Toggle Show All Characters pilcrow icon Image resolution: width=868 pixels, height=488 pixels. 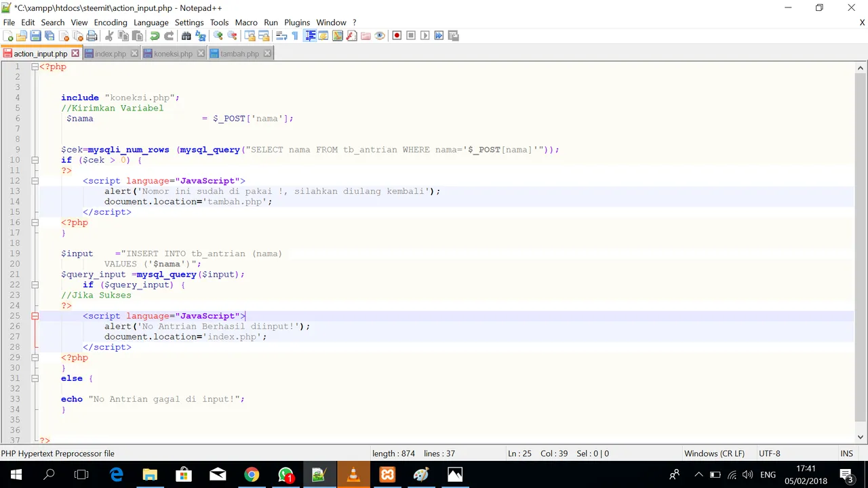click(294, 36)
